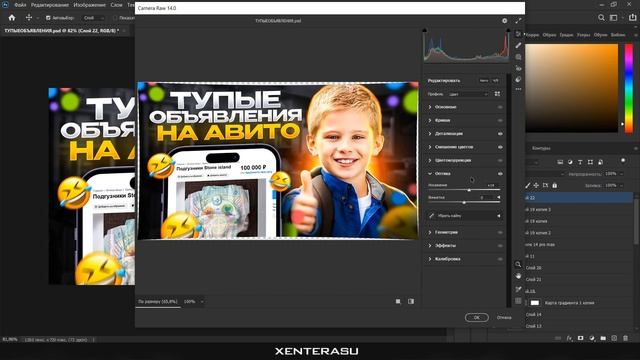Click the Share icon in Photoshop
The width and height of the screenshot is (640, 360).
pos(632,18)
